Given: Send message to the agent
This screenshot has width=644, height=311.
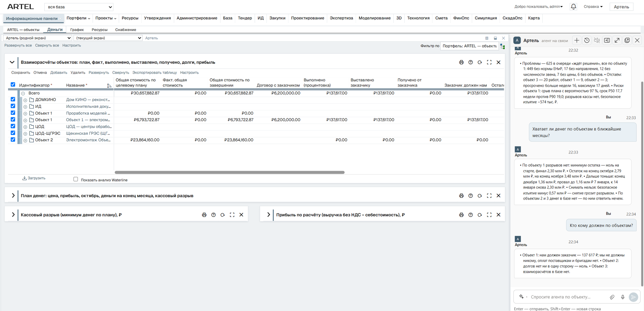Looking at the screenshot, I should (633, 297).
